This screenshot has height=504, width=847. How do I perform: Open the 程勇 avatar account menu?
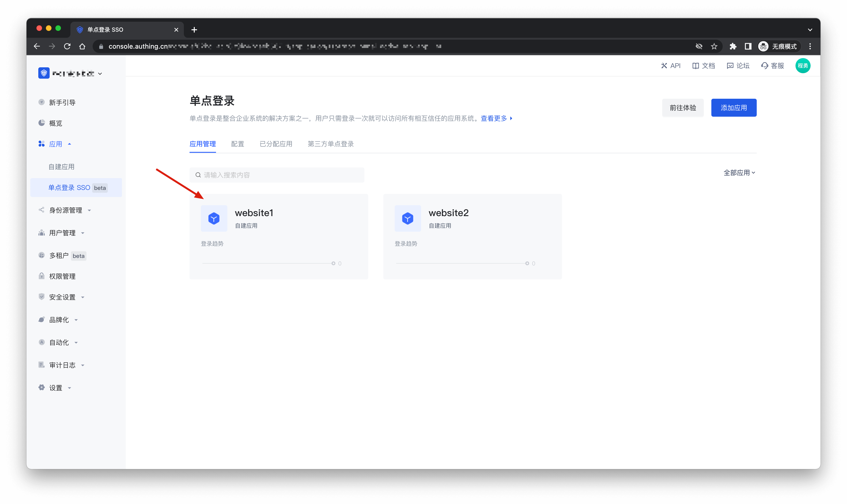tap(803, 66)
